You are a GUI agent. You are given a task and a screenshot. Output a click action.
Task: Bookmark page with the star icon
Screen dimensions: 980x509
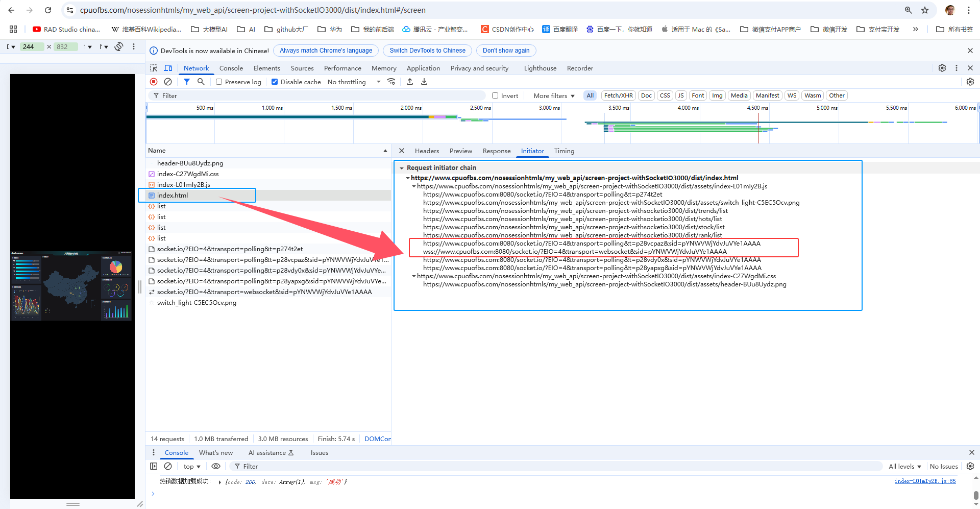click(925, 10)
